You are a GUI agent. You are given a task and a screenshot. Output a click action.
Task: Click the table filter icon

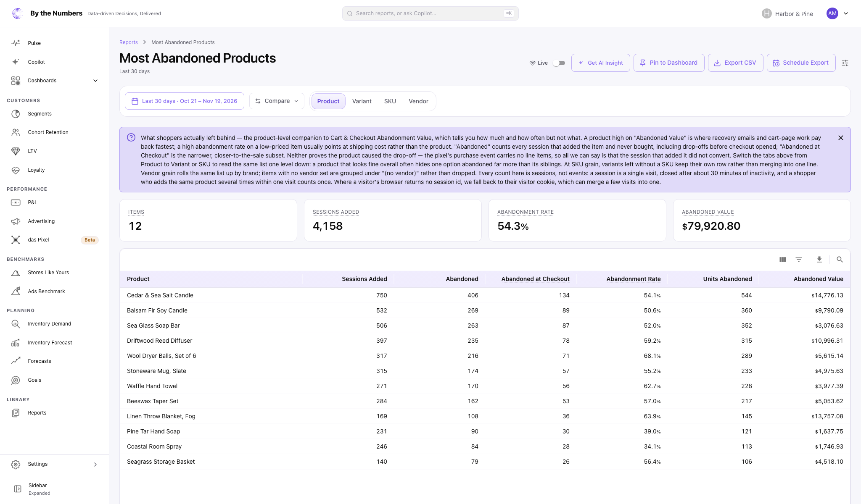799,260
